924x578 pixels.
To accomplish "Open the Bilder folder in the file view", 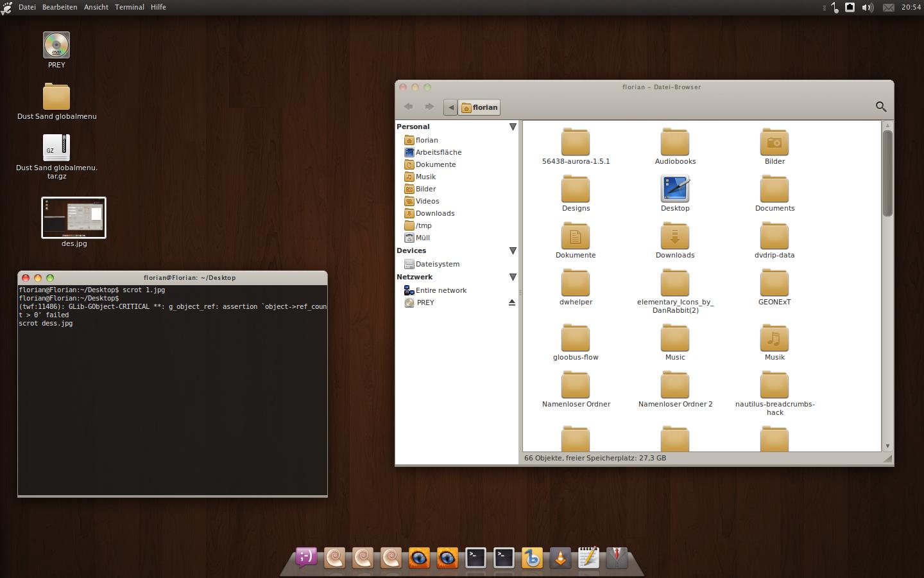I will [774, 146].
